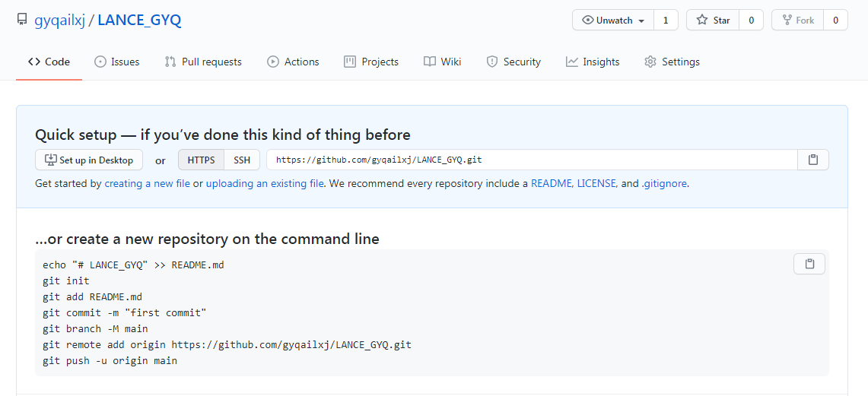Open the Wiki tab
This screenshot has width=868, height=396.
point(442,62)
